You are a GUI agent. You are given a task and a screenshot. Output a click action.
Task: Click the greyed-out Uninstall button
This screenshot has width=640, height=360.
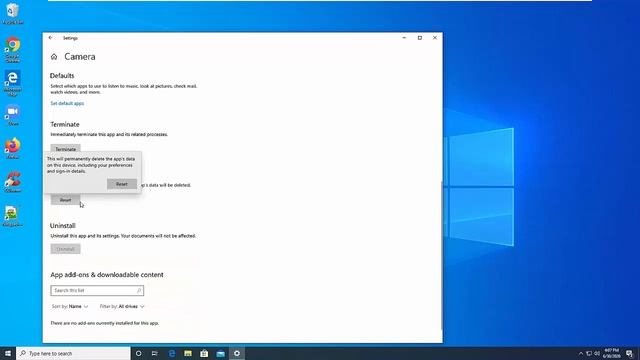(65, 249)
